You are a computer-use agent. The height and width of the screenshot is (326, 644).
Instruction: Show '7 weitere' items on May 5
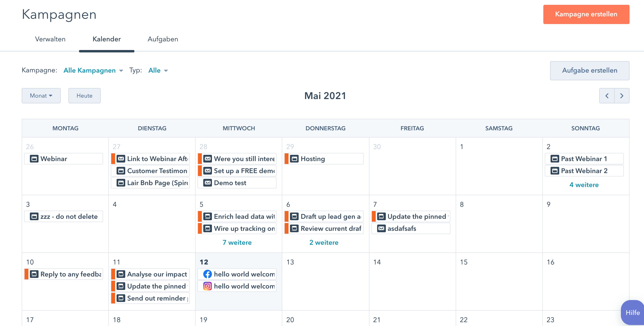click(x=237, y=242)
